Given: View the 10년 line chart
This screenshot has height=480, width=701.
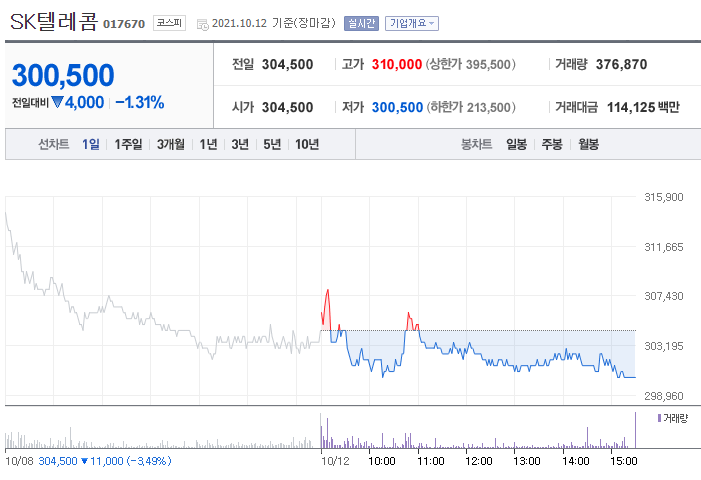Looking at the screenshot, I should tap(307, 144).
